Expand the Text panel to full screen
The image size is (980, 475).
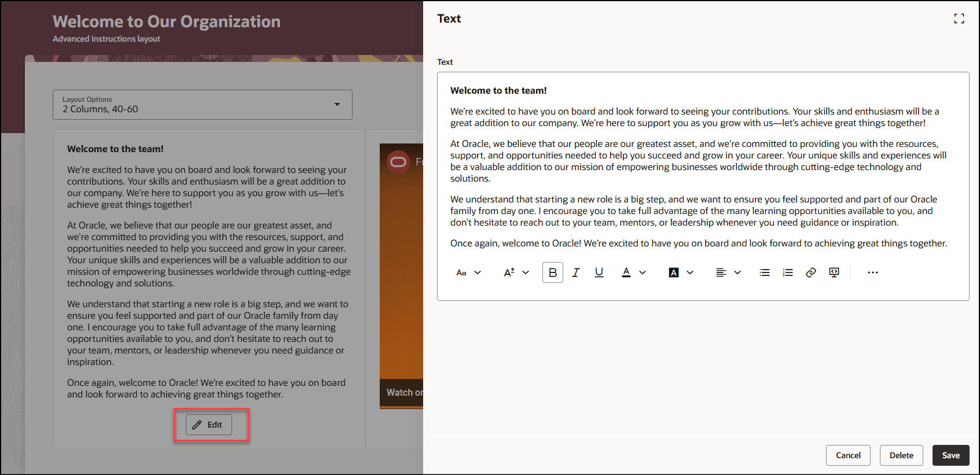click(x=959, y=19)
